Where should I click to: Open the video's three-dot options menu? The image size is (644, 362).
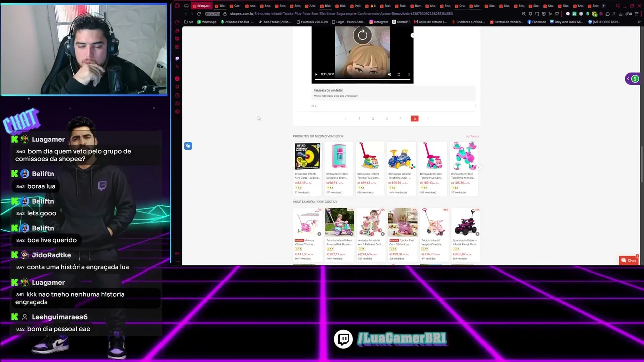click(x=409, y=74)
